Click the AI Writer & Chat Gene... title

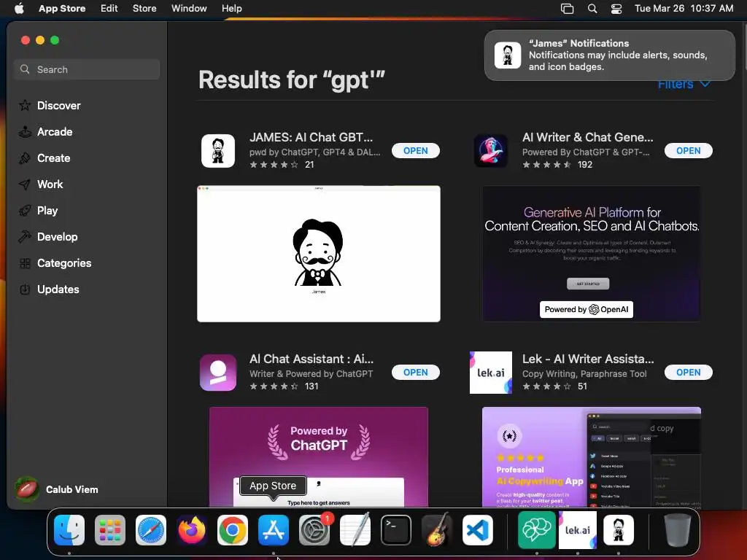588,137
